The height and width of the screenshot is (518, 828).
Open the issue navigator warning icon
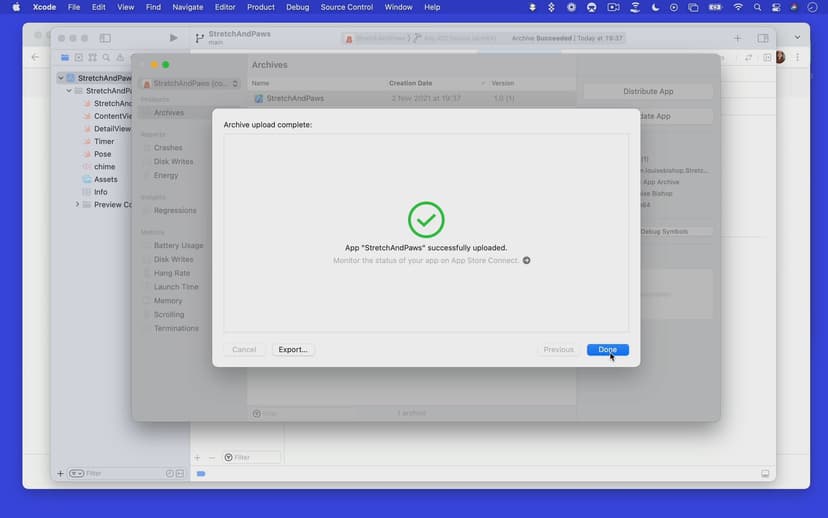click(121, 58)
